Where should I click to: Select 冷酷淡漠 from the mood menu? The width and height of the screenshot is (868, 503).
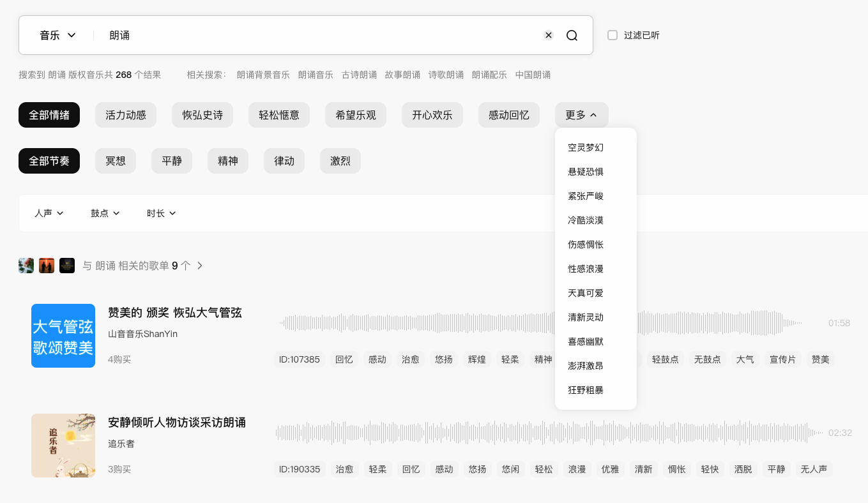click(586, 220)
